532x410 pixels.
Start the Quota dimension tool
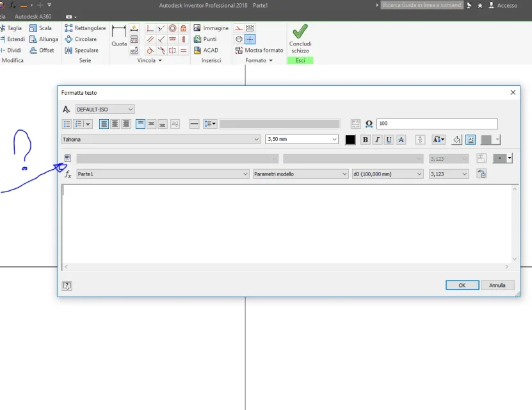coord(119,36)
